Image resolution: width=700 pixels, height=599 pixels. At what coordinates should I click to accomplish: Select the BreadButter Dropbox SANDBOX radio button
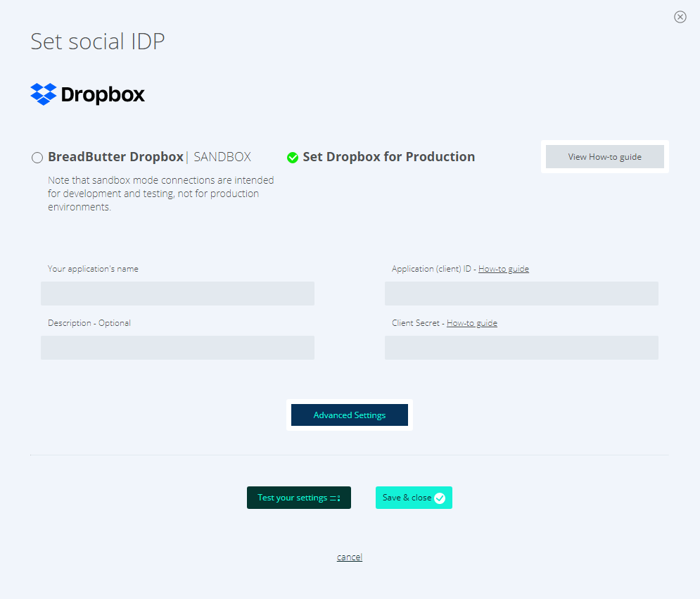[x=37, y=158]
